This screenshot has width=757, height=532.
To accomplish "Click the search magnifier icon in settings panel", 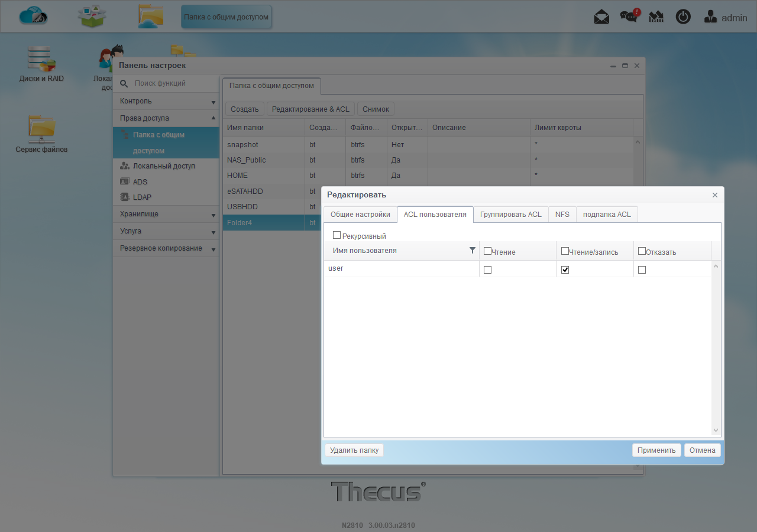I will [x=124, y=84].
